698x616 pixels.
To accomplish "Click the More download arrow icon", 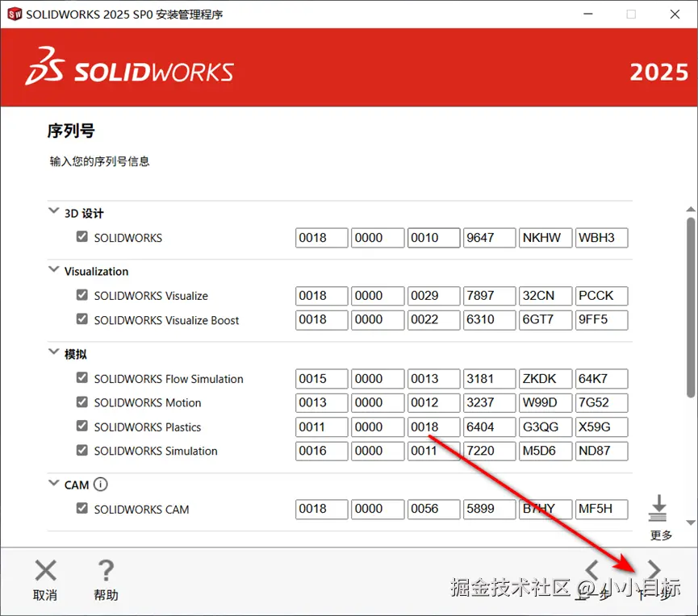I will (x=658, y=508).
